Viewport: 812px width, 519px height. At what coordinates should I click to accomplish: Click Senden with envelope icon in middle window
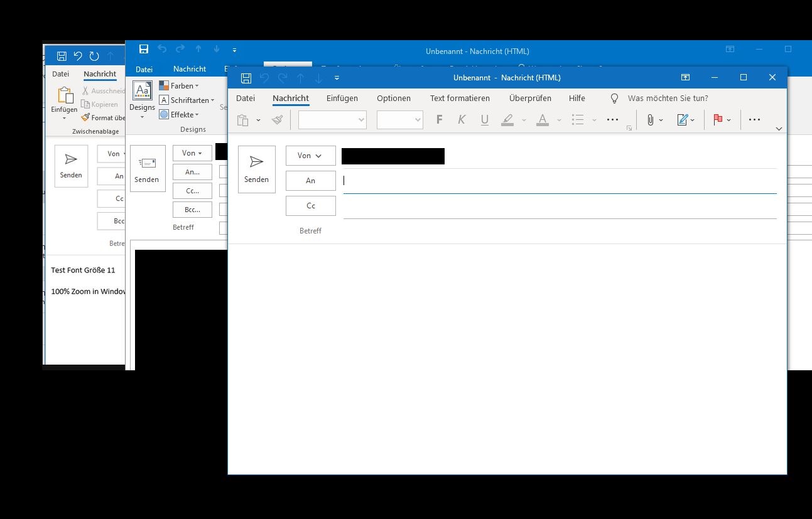coord(147,169)
